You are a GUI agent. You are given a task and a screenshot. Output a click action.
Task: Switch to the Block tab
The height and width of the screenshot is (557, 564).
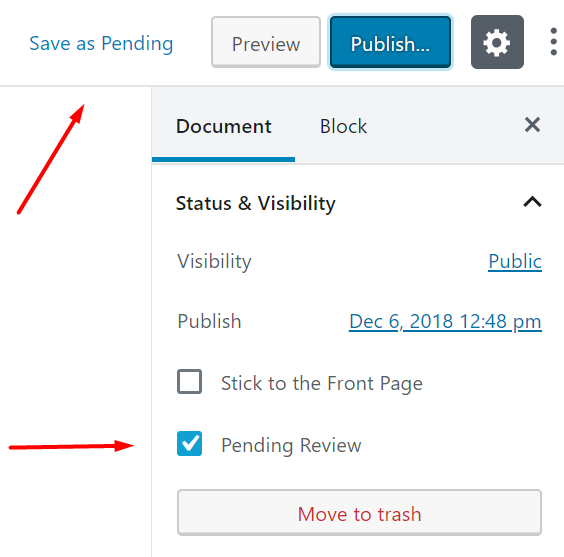343,127
